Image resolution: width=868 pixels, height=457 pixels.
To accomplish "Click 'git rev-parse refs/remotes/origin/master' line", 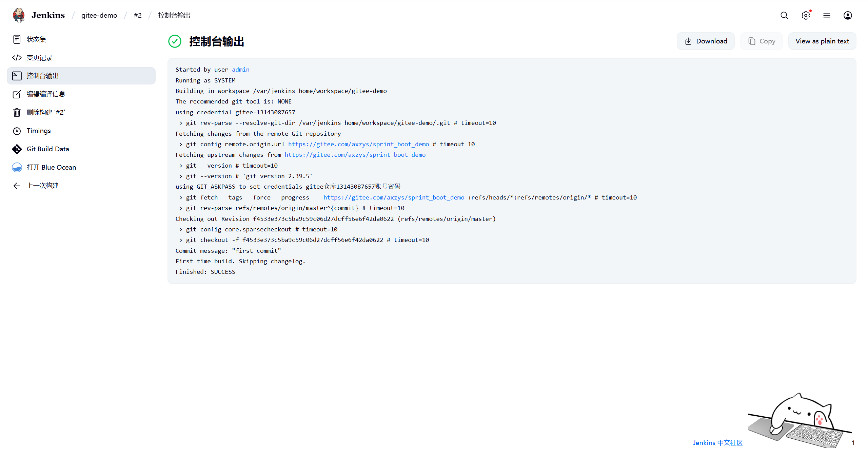I will [x=292, y=208].
